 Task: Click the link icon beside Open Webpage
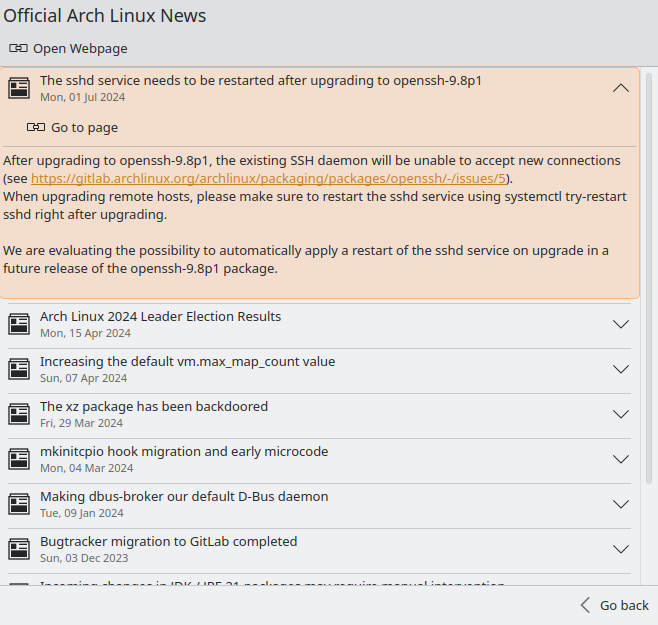click(18, 48)
